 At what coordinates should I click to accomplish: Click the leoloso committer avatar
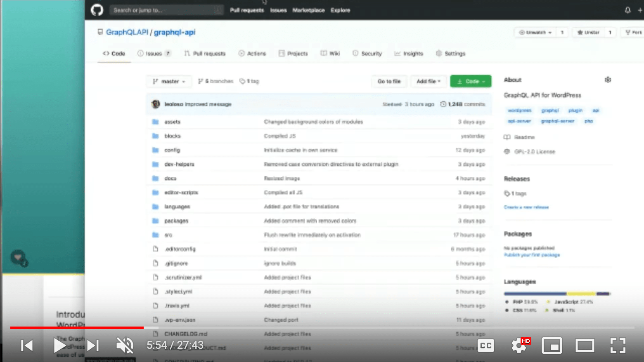(156, 104)
